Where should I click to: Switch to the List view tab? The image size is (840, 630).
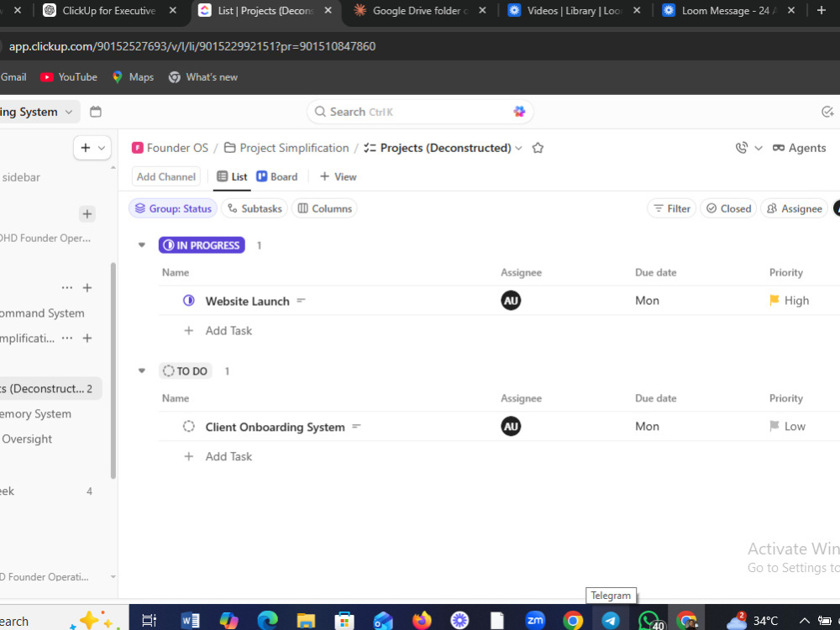pos(232,176)
